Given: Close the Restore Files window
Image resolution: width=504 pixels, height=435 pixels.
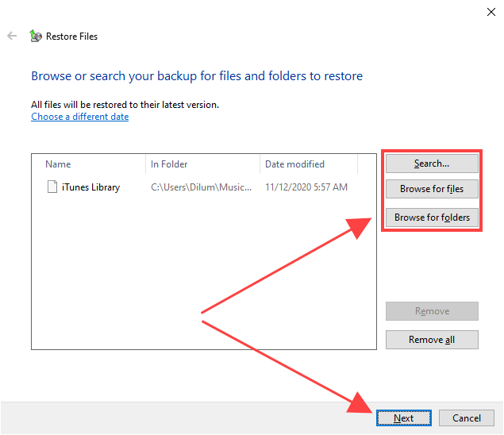Looking at the screenshot, I should coord(490,11).
